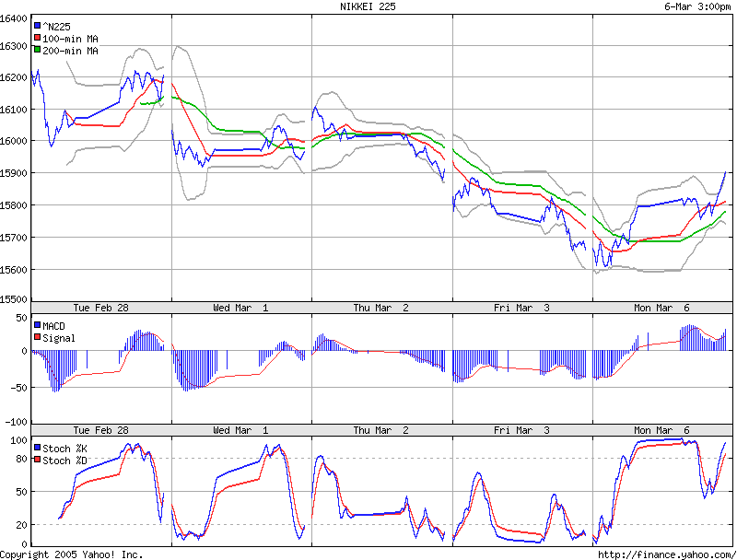Screen dimensions: 737x560
Task: Click the 15500 price axis label
Action: click(14, 299)
